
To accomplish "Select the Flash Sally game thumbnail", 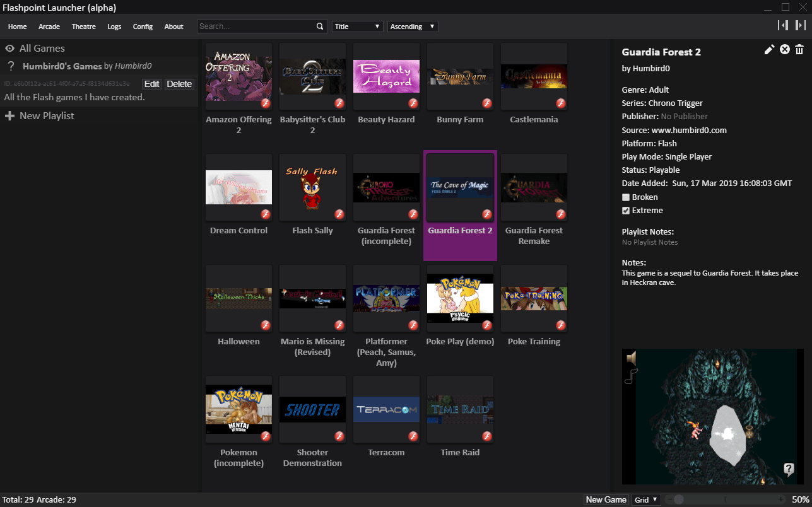I will pyautogui.click(x=312, y=188).
